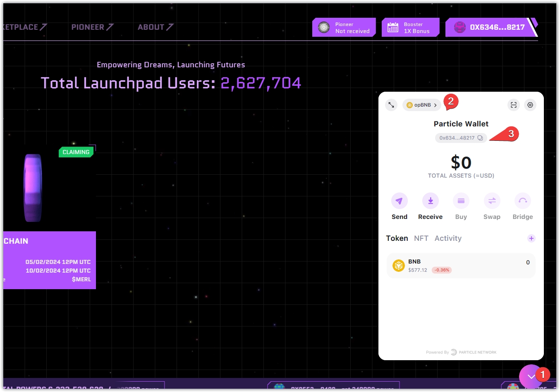This screenshot has width=560, height=392.
Task: Copy wallet address 0x634...48217
Action: click(480, 138)
